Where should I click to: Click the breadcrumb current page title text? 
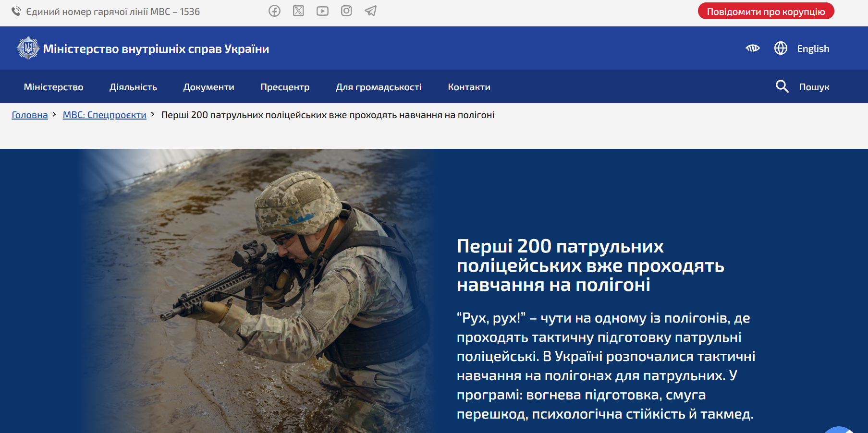click(x=328, y=115)
